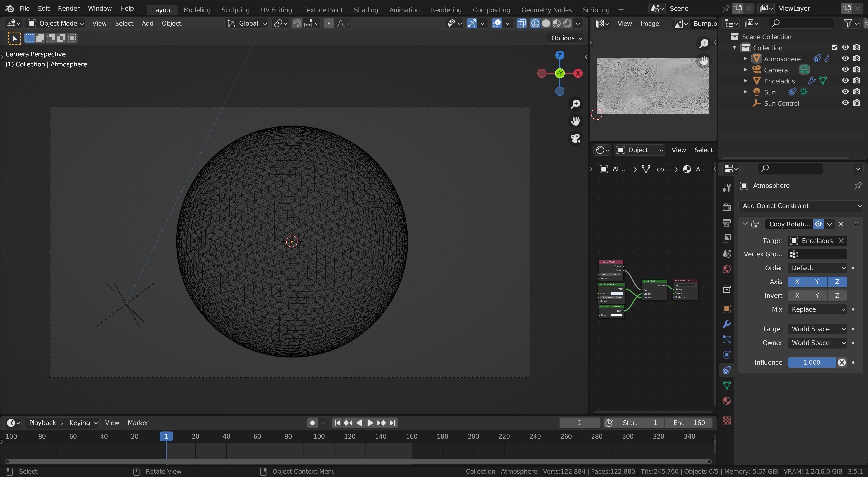
Task: Open the Mix Replace dropdown
Action: (x=817, y=309)
